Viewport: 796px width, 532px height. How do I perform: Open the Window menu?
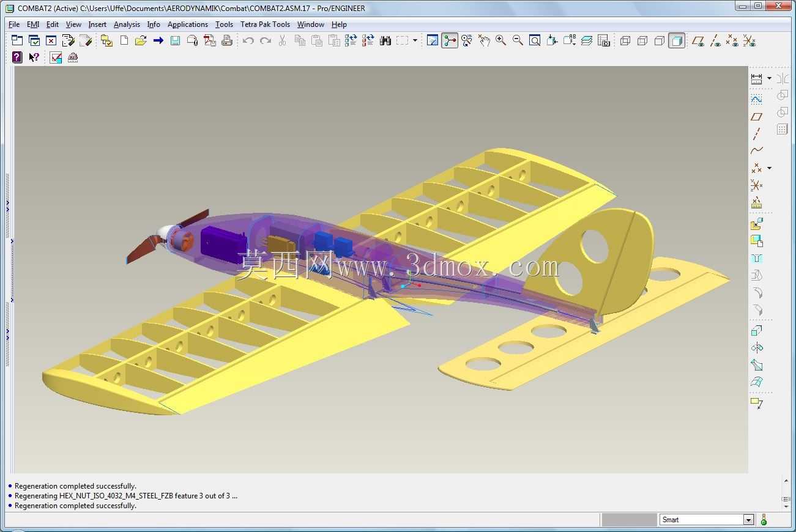pyautogui.click(x=311, y=24)
